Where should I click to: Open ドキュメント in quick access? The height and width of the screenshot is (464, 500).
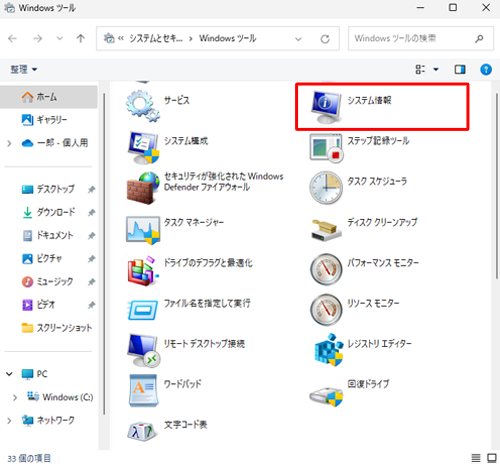(49, 235)
